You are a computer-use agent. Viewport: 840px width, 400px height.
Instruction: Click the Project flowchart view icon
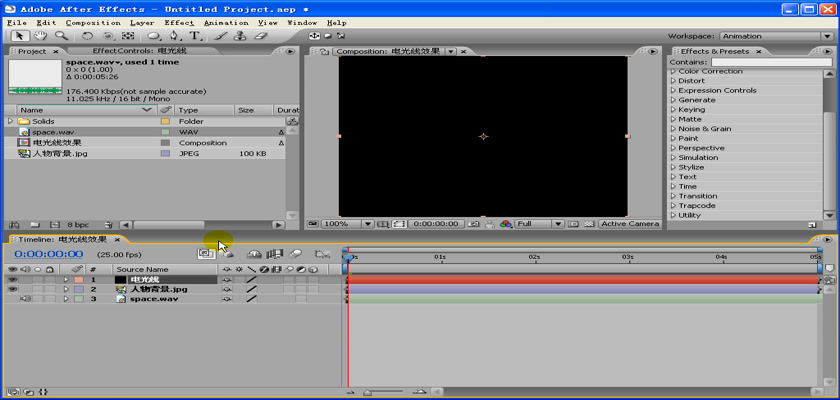tap(292, 122)
